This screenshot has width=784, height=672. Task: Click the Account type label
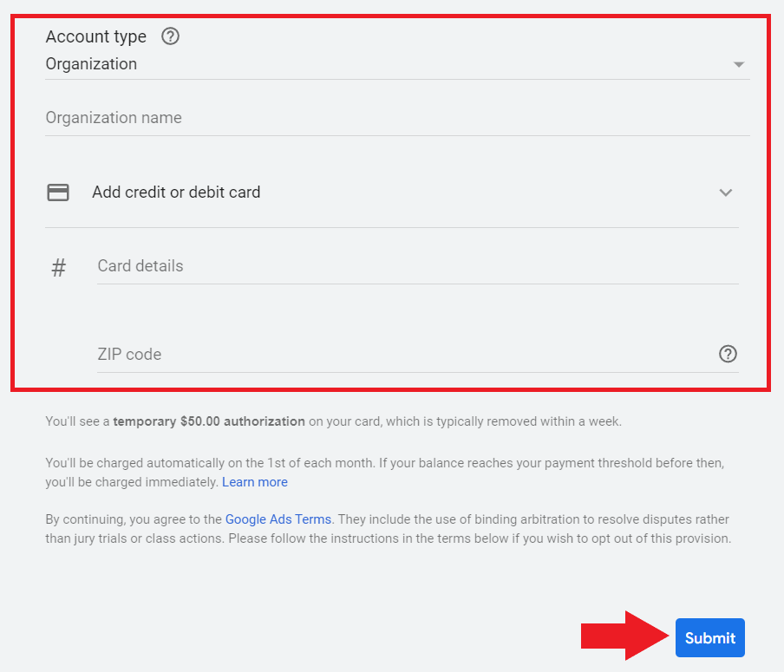click(x=95, y=36)
